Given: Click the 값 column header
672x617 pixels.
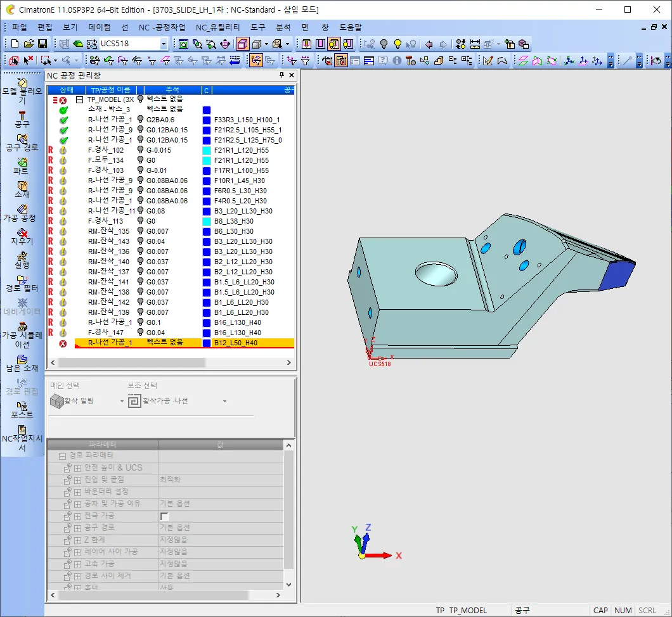Looking at the screenshot, I should [220, 445].
